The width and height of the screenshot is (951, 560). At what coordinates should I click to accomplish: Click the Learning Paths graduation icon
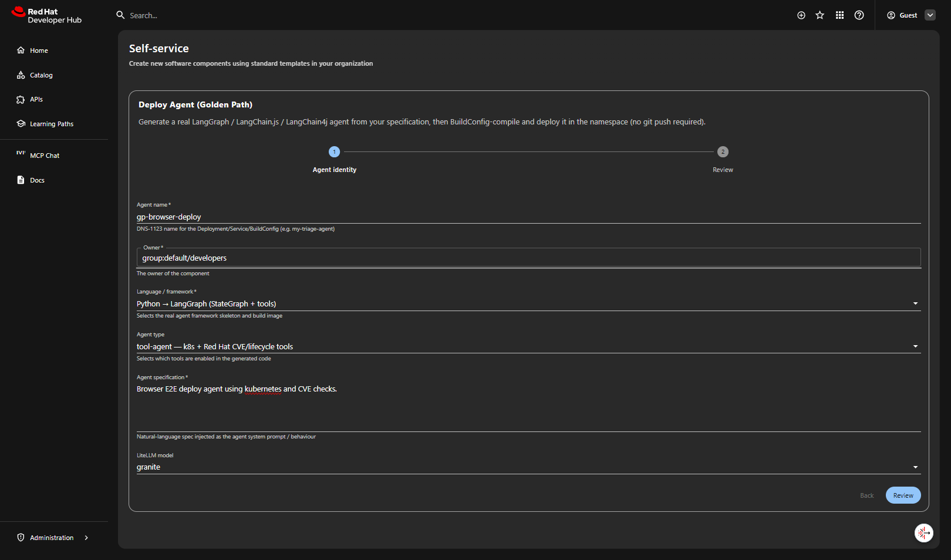click(21, 124)
